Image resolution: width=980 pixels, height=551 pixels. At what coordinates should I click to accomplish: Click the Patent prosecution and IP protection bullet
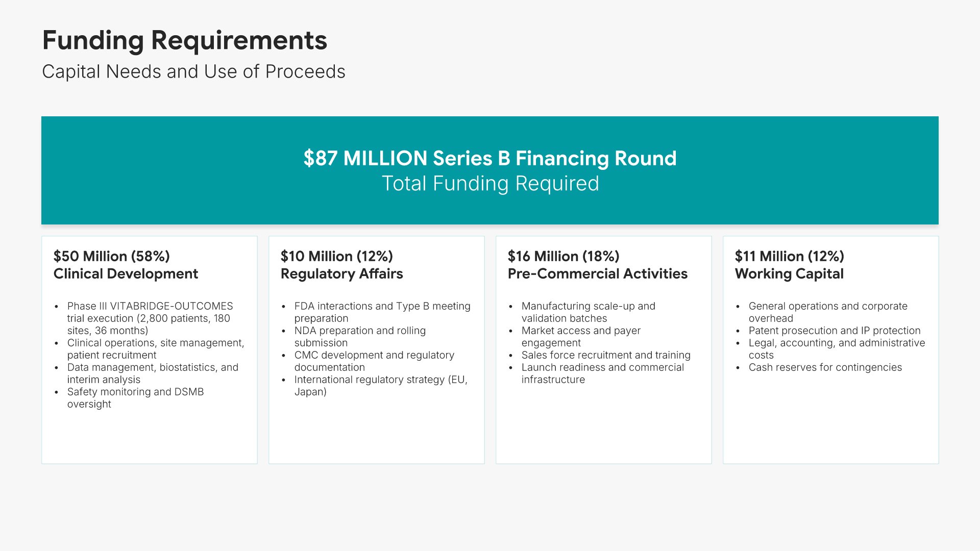(x=834, y=331)
